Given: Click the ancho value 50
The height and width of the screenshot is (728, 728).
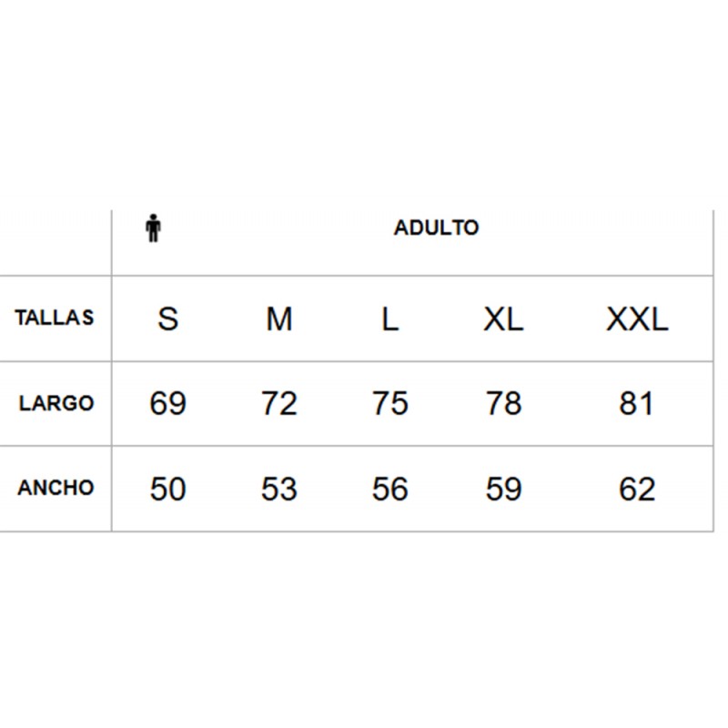Looking at the screenshot, I should (168, 489).
